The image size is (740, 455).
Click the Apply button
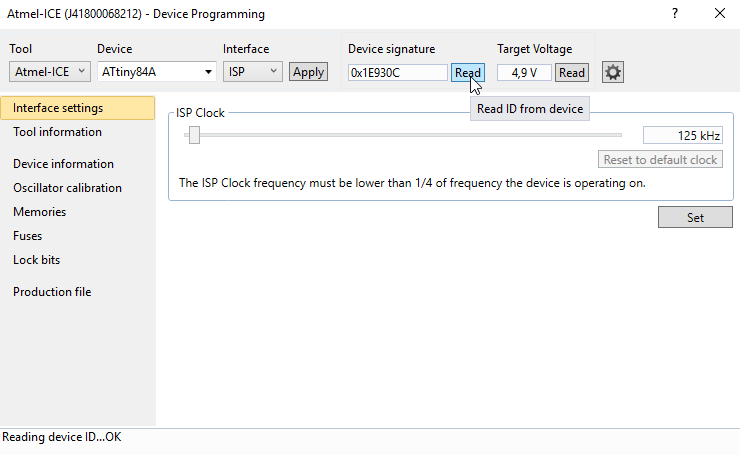coord(308,72)
